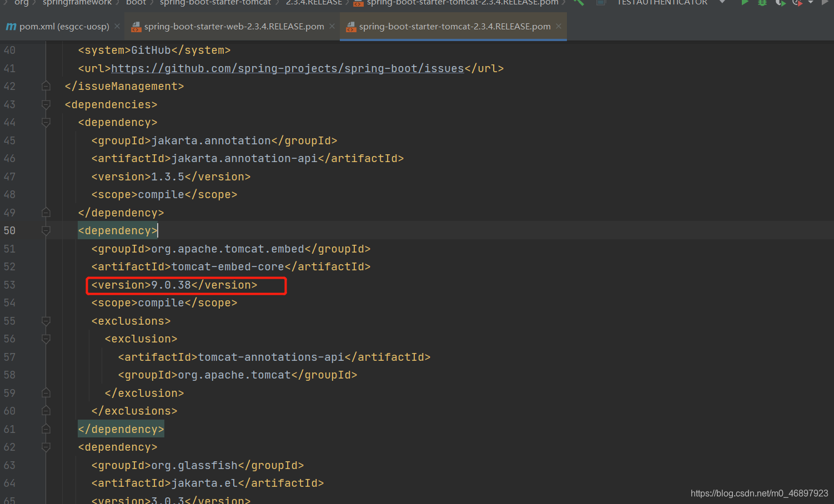Click 'boot' in the breadcrumb path
The width and height of the screenshot is (834, 504).
point(136,3)
